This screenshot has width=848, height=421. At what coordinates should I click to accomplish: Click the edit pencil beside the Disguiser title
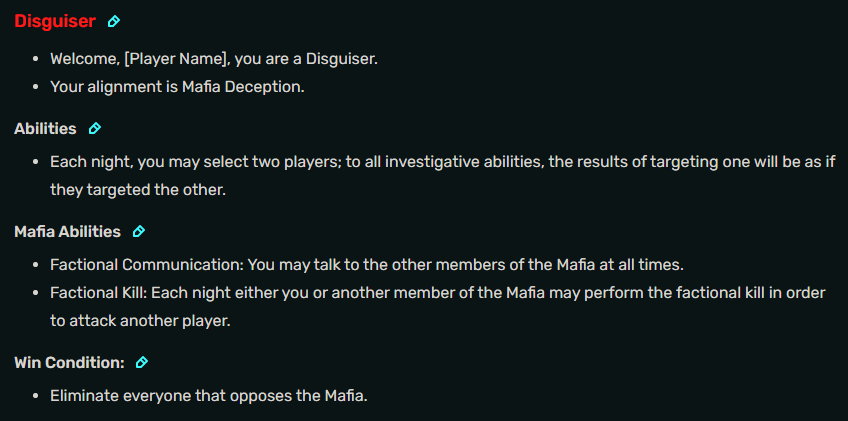(x=114, y=22)
